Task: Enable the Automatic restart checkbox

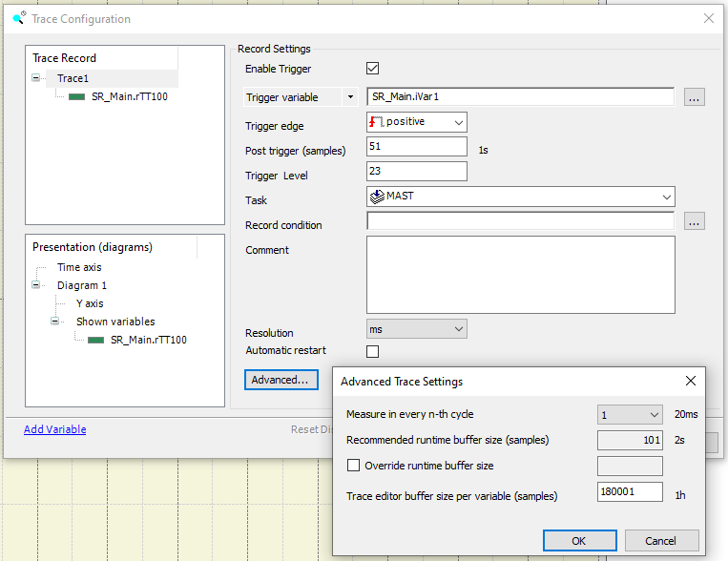Action: (373, 351)
